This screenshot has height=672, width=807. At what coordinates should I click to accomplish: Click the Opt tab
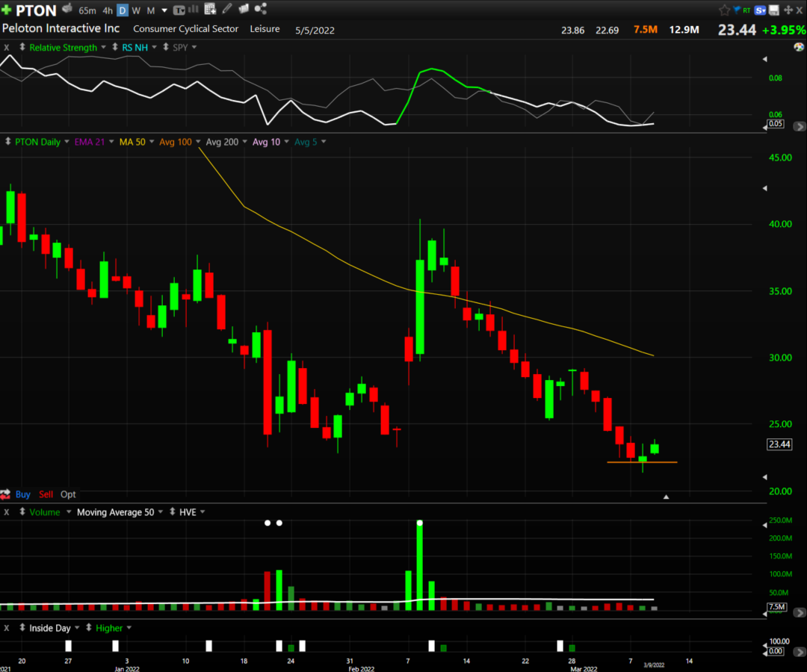68,494
